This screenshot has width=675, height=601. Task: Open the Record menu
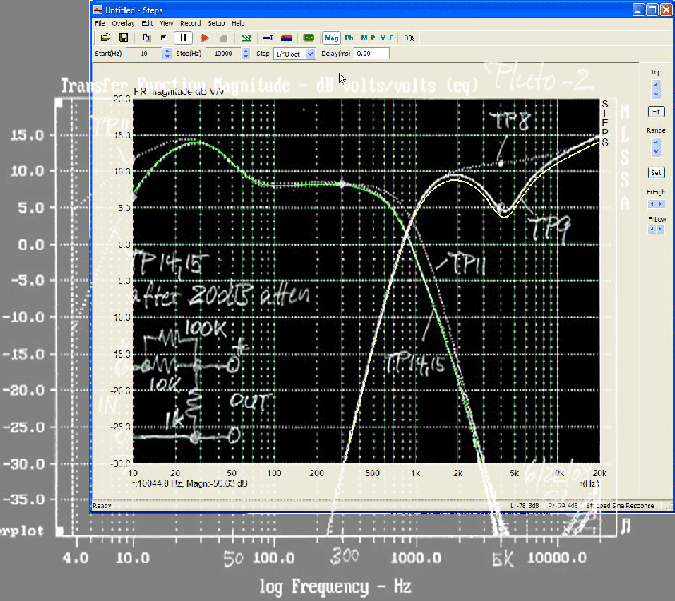click(x=190, y=23)
